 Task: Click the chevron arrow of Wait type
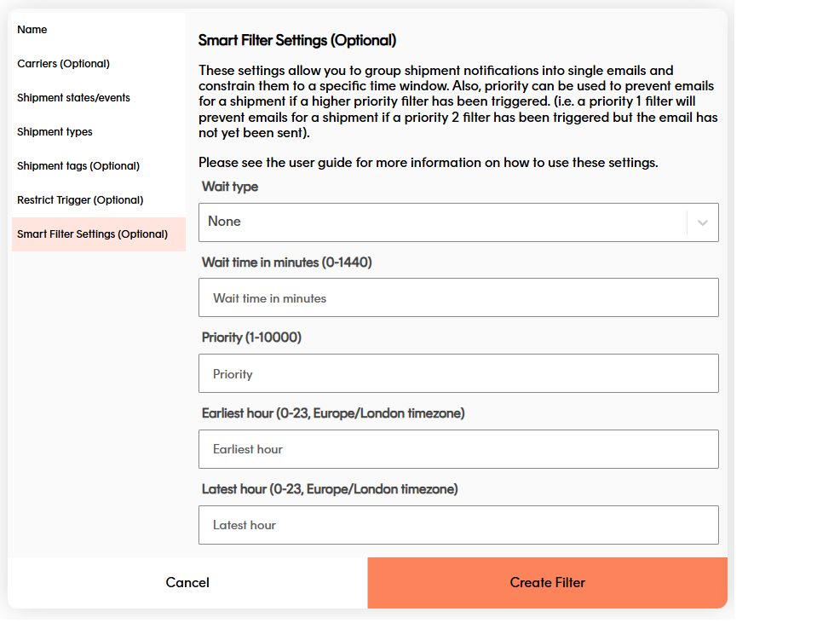[702, 222]
